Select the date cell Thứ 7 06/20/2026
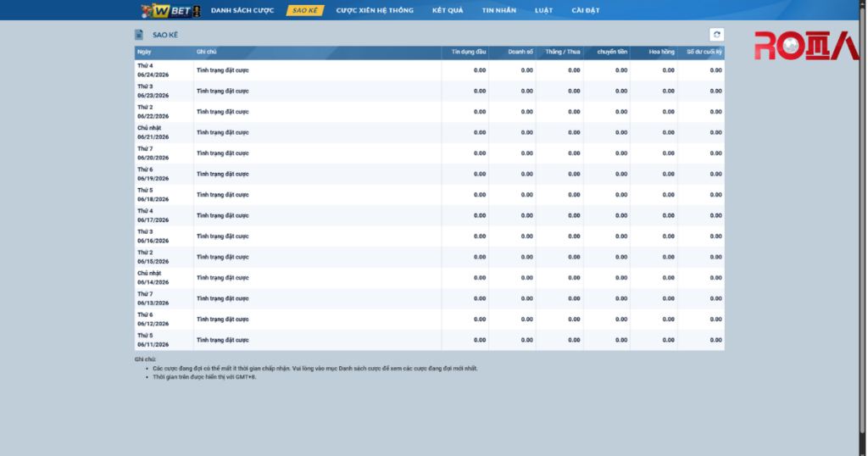This screenshot has width=868, height=456. [164, 153]
